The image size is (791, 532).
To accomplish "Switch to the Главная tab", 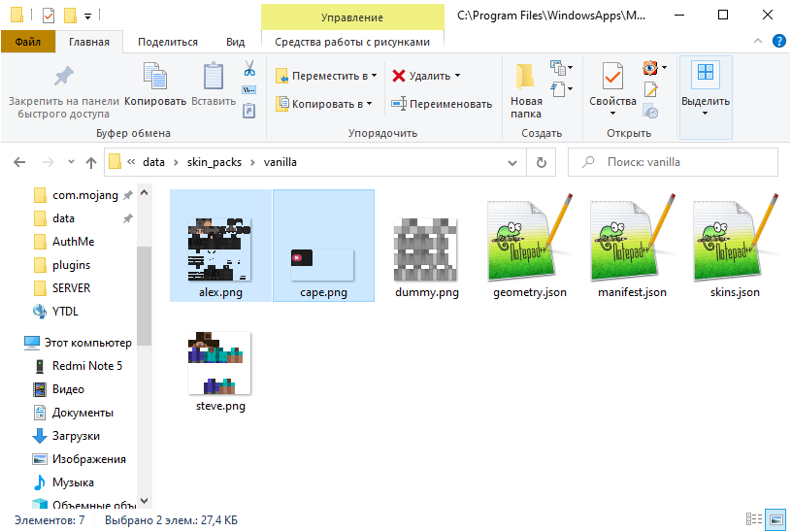I will 89,42.
